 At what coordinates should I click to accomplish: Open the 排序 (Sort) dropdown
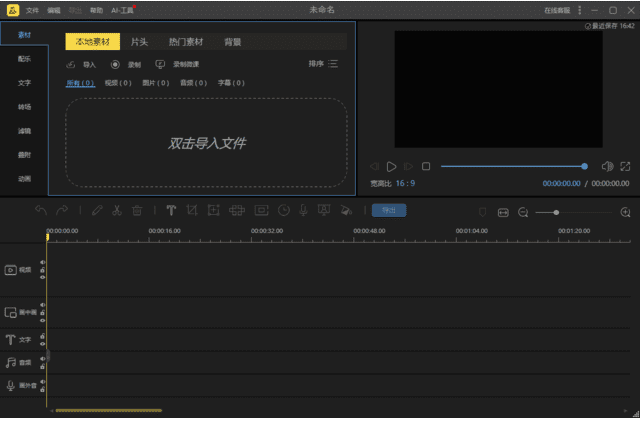click(323, 64)
